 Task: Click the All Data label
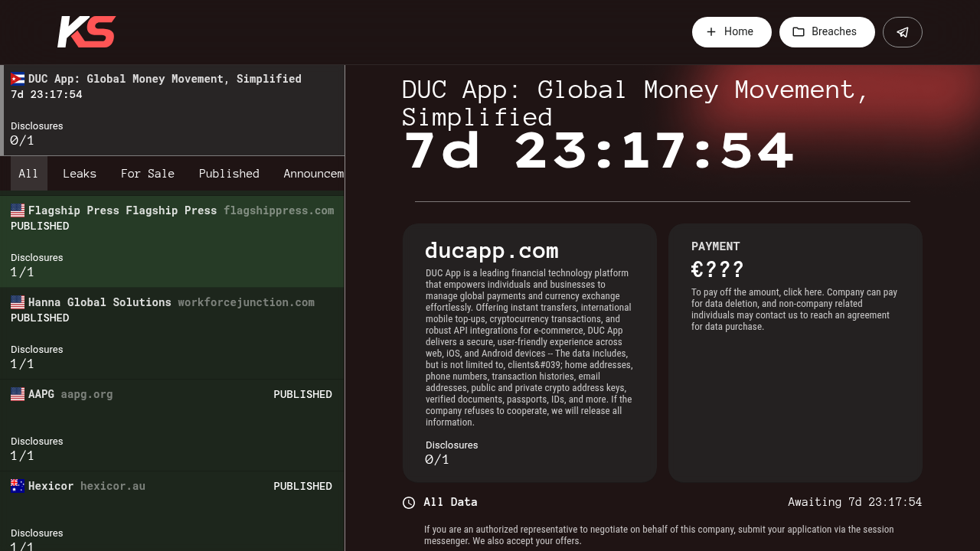pyautogui.click(x=450, y=502)
